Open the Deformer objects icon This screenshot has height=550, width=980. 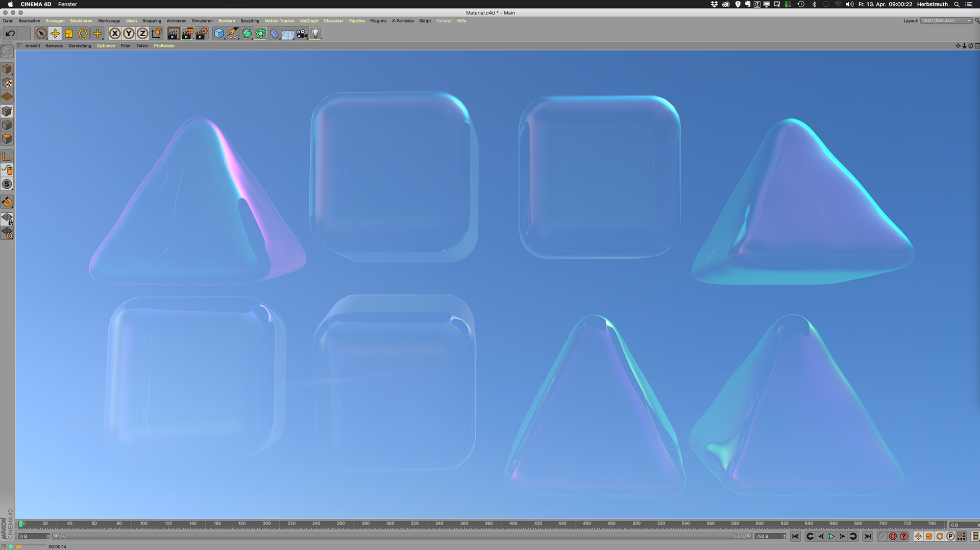274,34
